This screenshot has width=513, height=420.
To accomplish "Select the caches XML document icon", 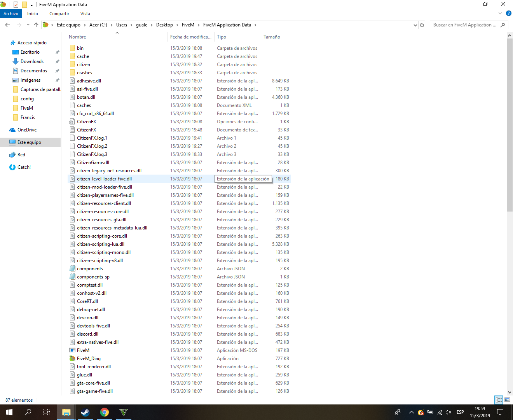I will [x=72, y=105].
